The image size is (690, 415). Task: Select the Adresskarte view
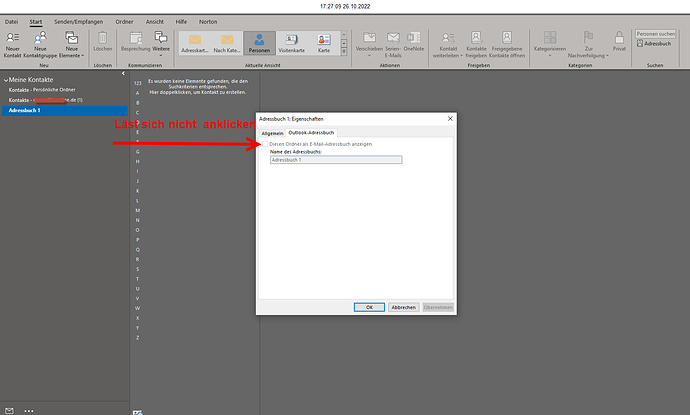(195, 43)
